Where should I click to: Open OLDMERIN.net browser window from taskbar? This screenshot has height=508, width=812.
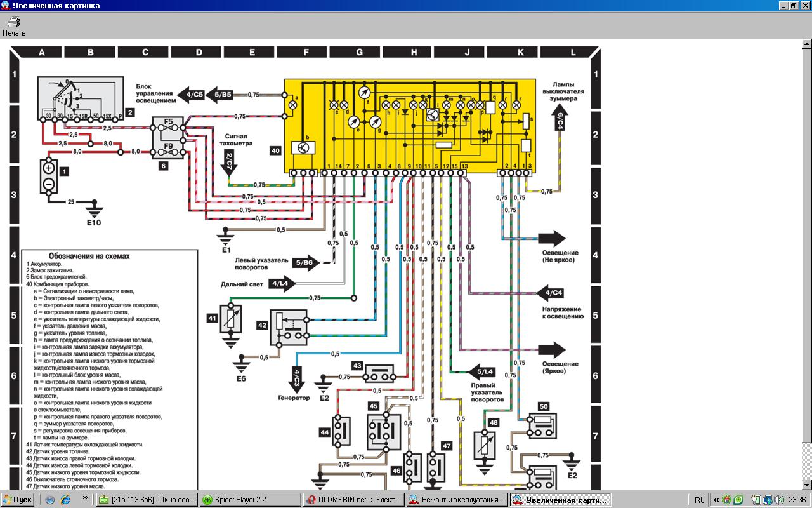(353, 500)
